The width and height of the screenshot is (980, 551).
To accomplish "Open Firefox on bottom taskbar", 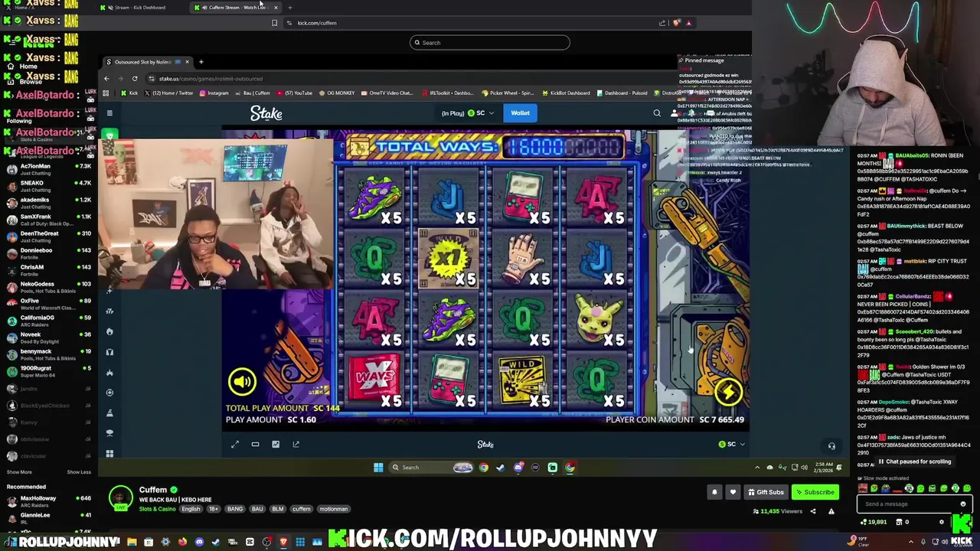I will [x=182, y=543].
